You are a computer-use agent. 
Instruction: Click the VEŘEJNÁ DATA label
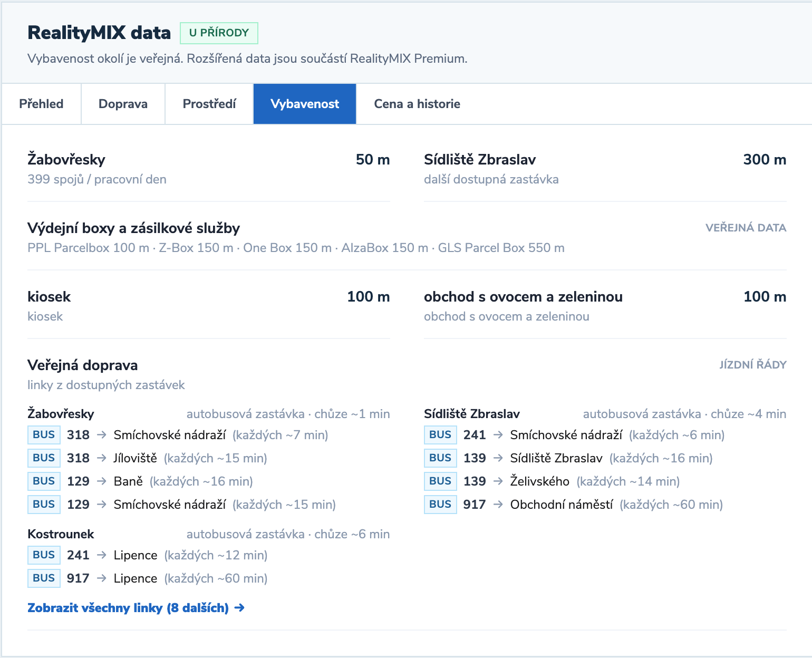pos(746,228)
